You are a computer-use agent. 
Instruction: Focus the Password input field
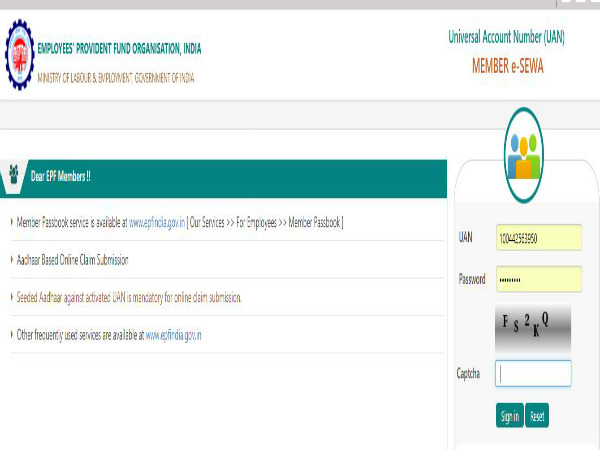tap(538, 279)
